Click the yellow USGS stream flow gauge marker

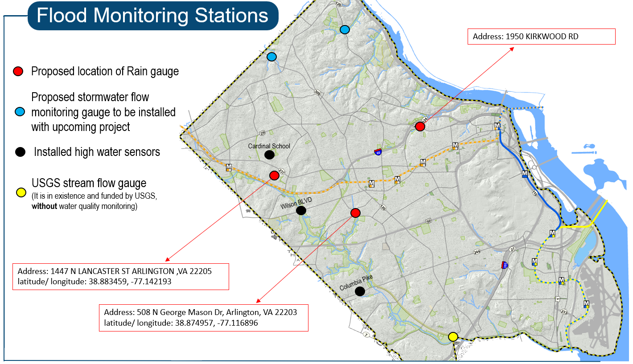[x=453, y=337]
